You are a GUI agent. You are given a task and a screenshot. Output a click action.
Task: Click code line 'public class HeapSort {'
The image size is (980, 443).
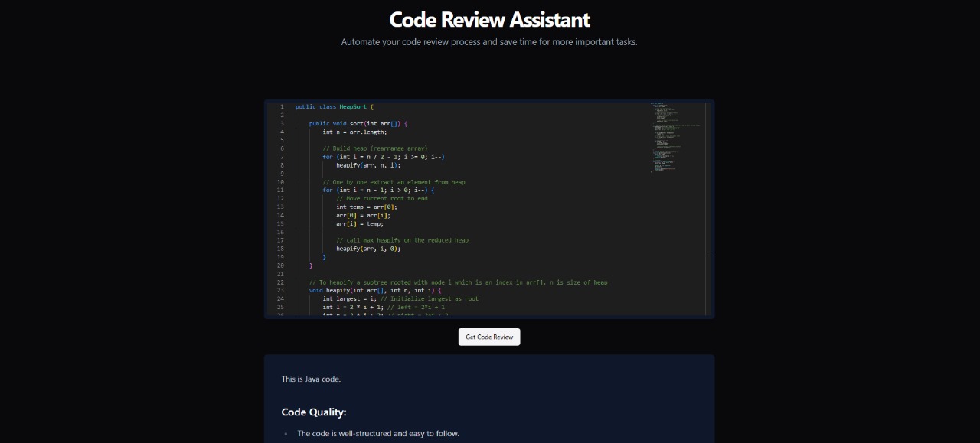point(335,106)
